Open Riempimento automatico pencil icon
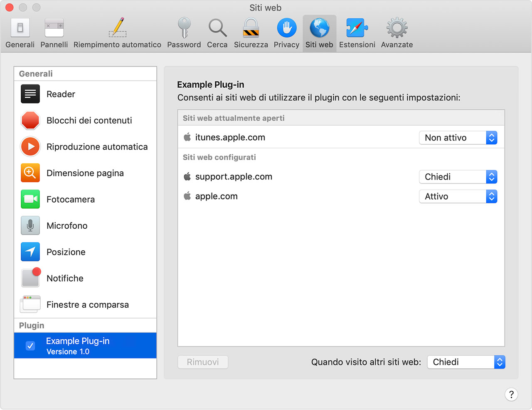This screenshot has height=410, width=532. (x=118, y=28)
